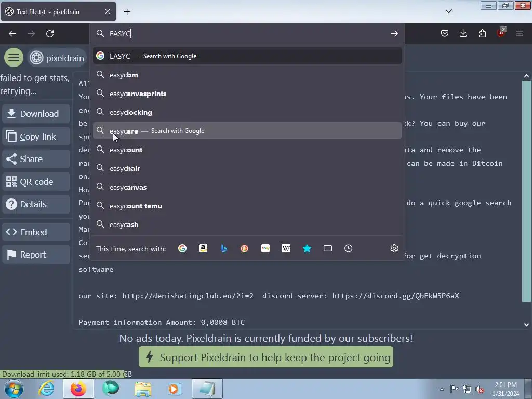Open the Pocket save icon
The image size is (532, 399).
click(445, 33)
